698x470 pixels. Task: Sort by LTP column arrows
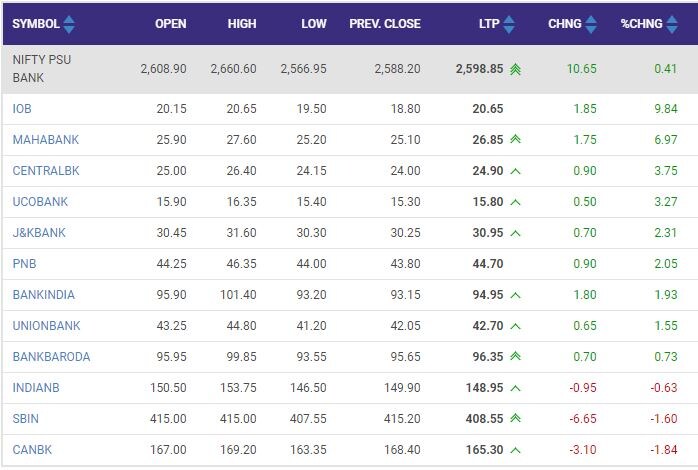point(509,24)
